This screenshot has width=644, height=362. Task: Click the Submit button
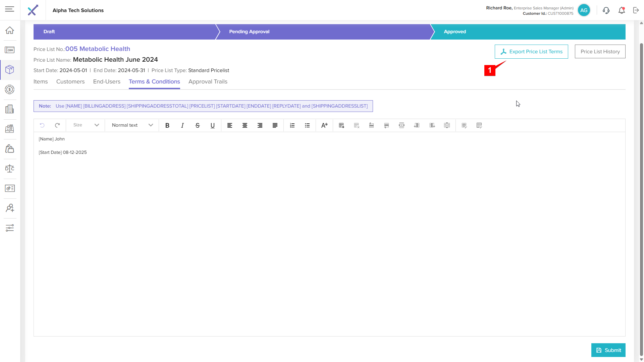(x=608, y=350)
